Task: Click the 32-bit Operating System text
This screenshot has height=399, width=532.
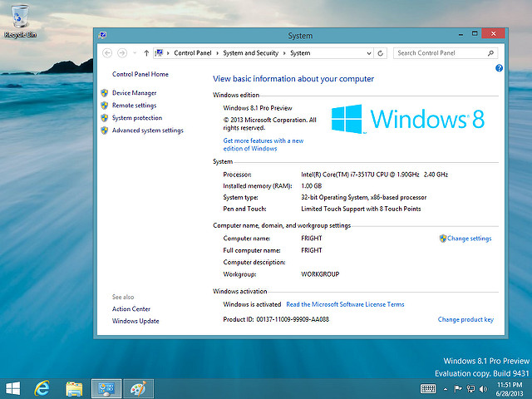Action: [x=364, y=197]
